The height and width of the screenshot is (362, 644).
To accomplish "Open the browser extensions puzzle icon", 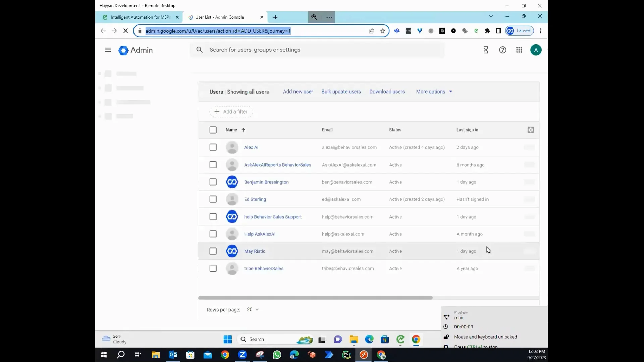I will (487, 31).
